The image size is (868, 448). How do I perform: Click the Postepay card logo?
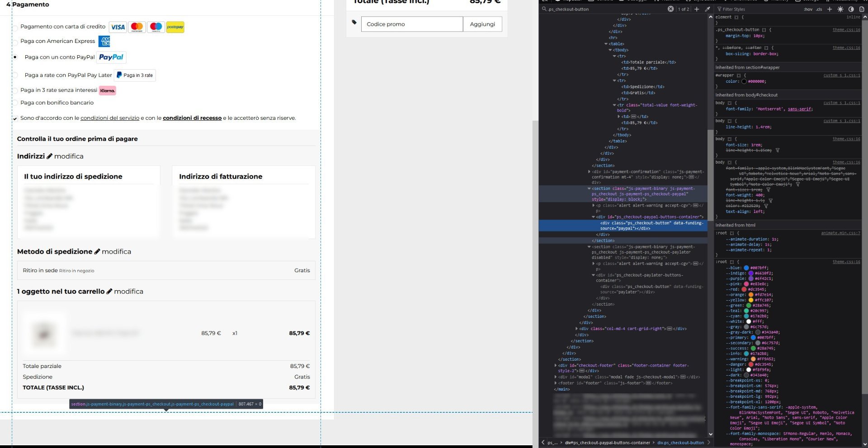point(175,27)
